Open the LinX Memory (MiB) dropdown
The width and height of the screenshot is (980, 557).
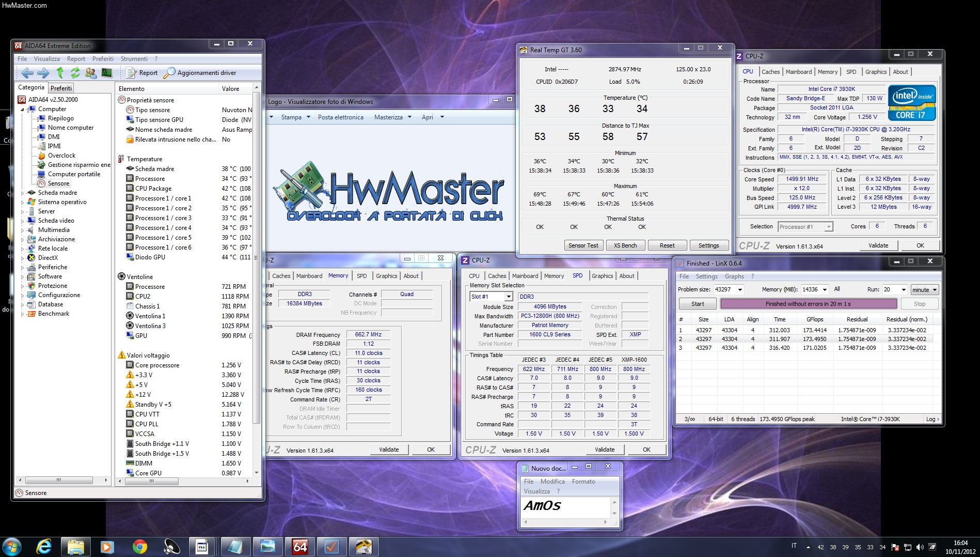click(825, 290)
